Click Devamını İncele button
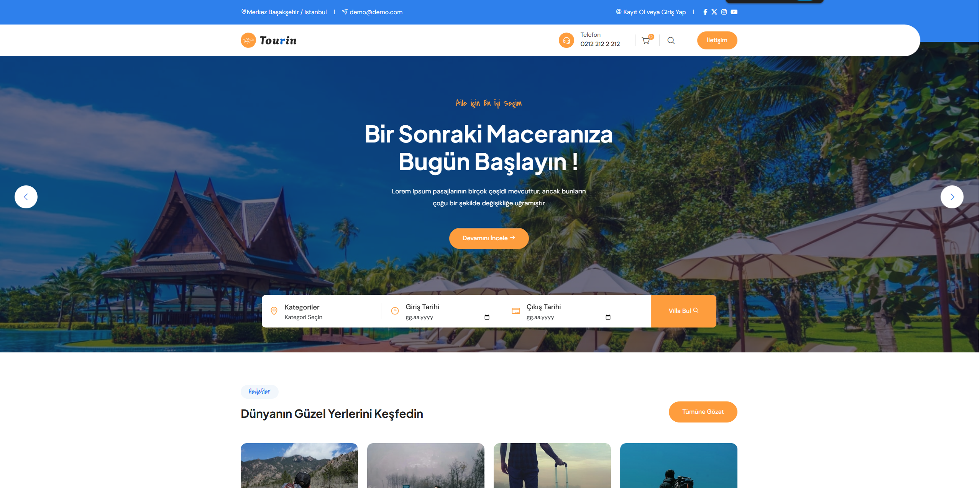 click(489, 238)
